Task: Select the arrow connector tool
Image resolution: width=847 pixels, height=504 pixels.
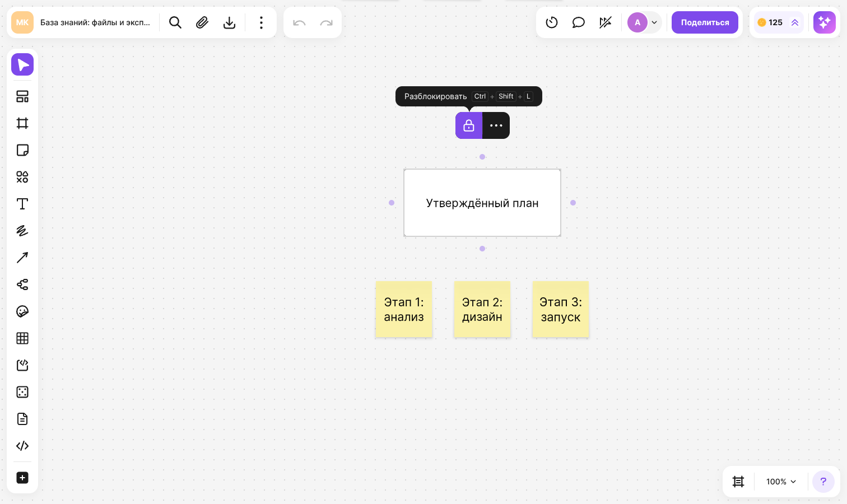Action: (x=22, y=258)
